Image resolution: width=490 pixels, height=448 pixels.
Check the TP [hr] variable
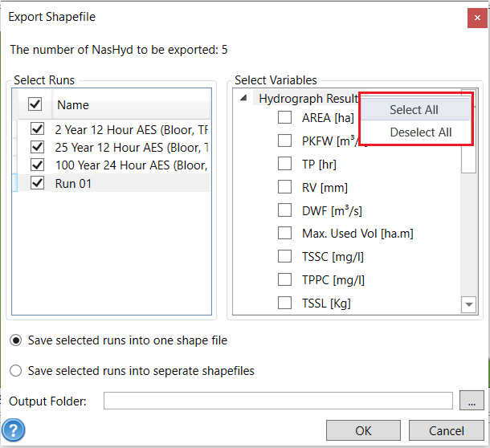coord(284,164)
